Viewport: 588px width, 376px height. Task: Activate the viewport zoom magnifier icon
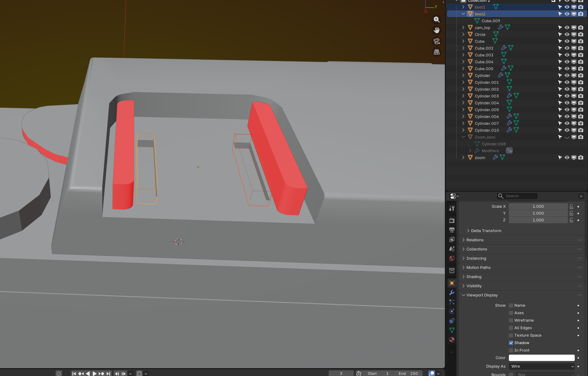coord(436,20)
